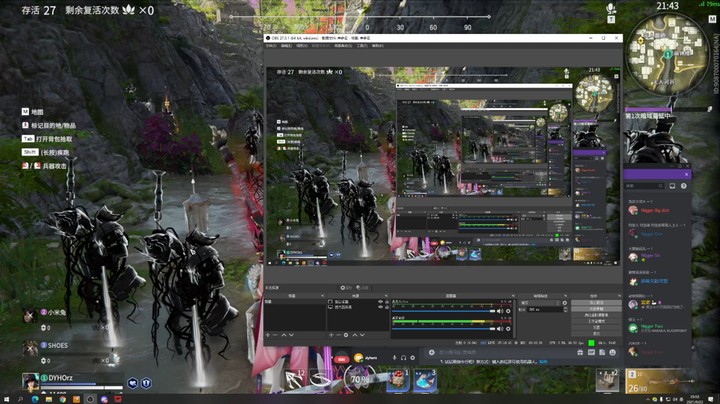Click the Windows Start button

click(x=6, y=399)
